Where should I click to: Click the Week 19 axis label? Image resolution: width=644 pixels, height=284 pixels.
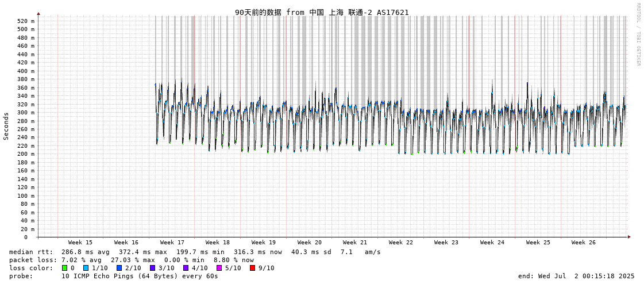point(264,243)
